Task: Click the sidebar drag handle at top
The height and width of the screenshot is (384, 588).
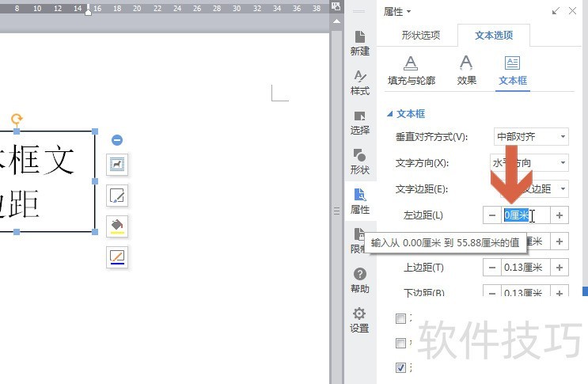Action: [x=358, y=11]
